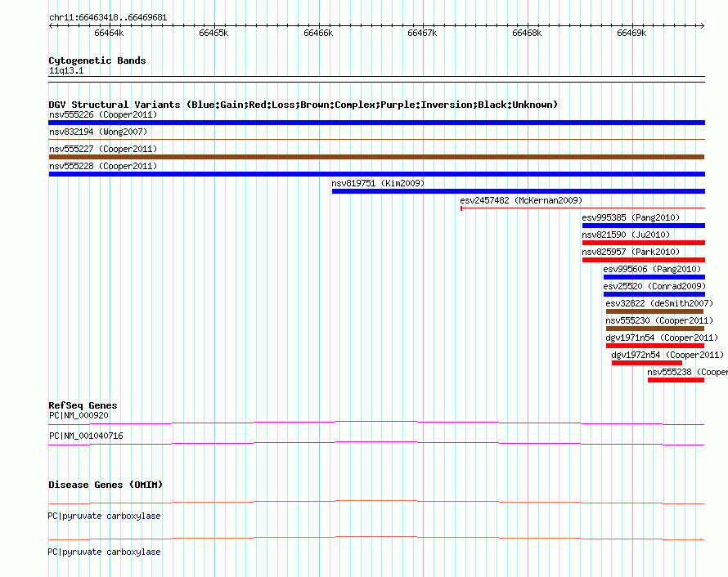728x577 pixels.
Task: Click the nsv555238 variant label
Action: (x=687, y=372)
